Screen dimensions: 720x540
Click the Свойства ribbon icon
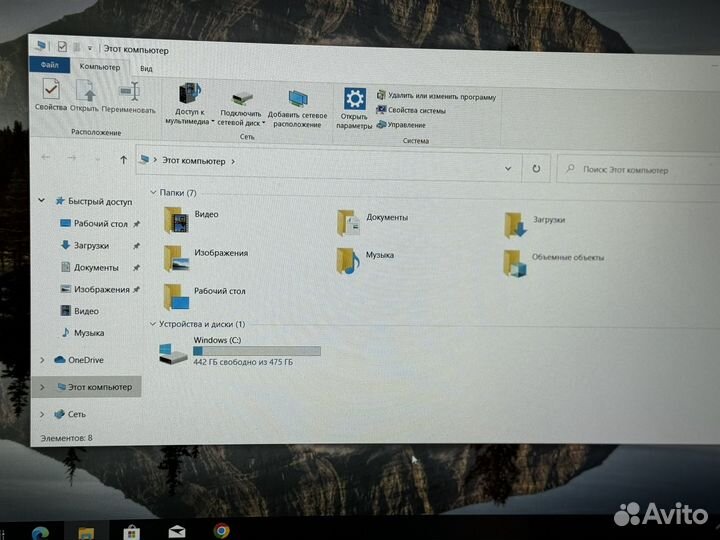coord(50,94)
